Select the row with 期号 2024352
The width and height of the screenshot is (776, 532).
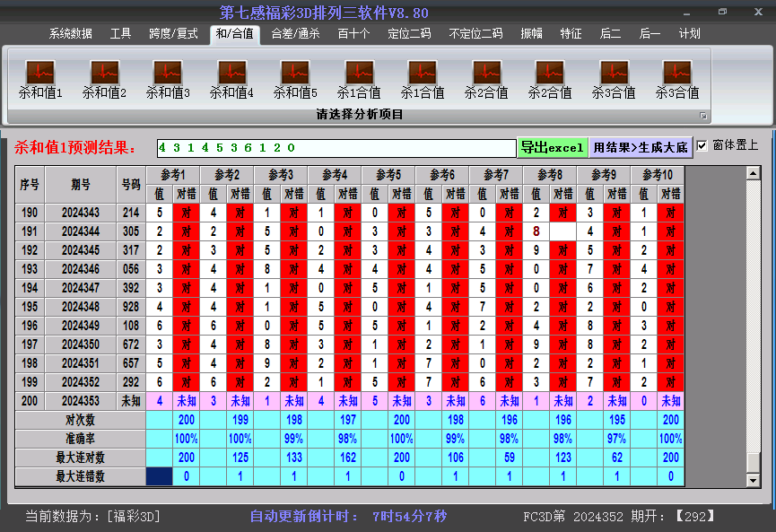350,382
